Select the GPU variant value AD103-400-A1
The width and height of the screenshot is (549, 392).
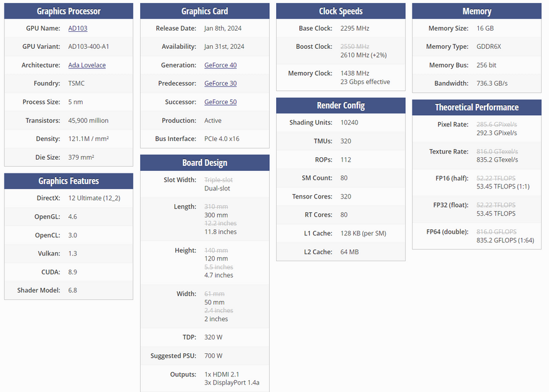coord(89,46)
